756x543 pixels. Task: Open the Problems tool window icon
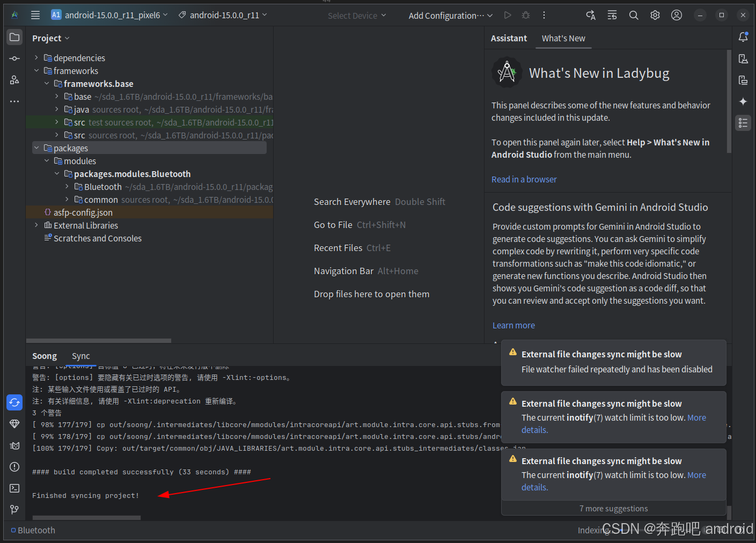[x=14, y=467]
